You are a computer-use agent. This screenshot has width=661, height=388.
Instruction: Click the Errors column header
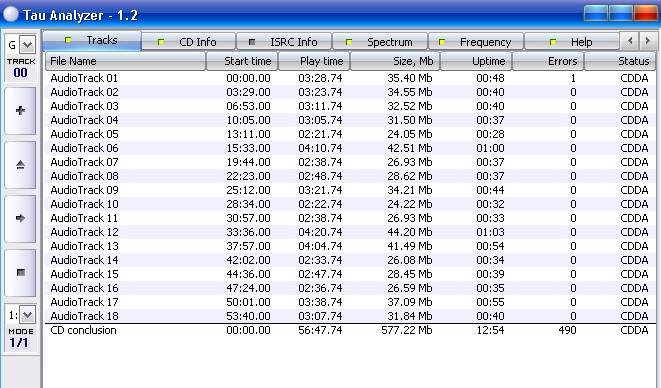pos(548,61)
